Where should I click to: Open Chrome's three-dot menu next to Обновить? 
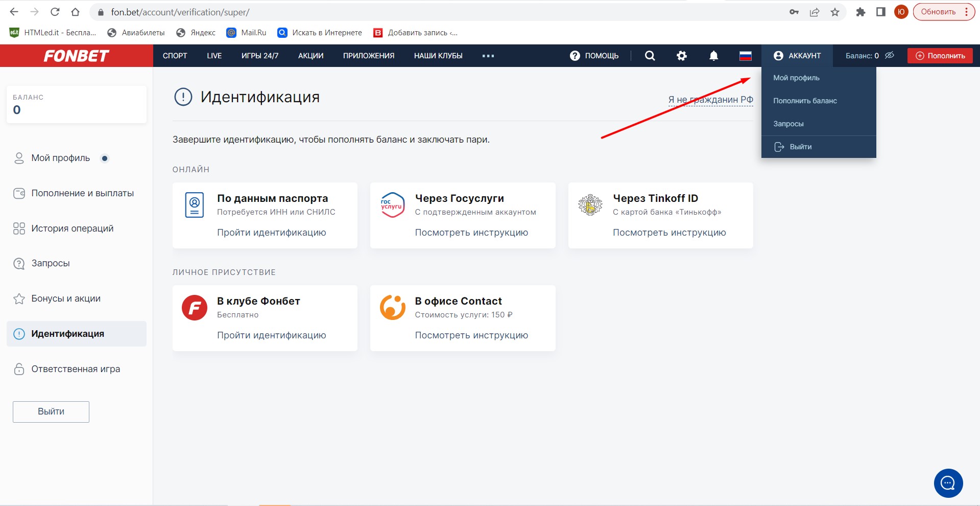click(x=966, y=12)
